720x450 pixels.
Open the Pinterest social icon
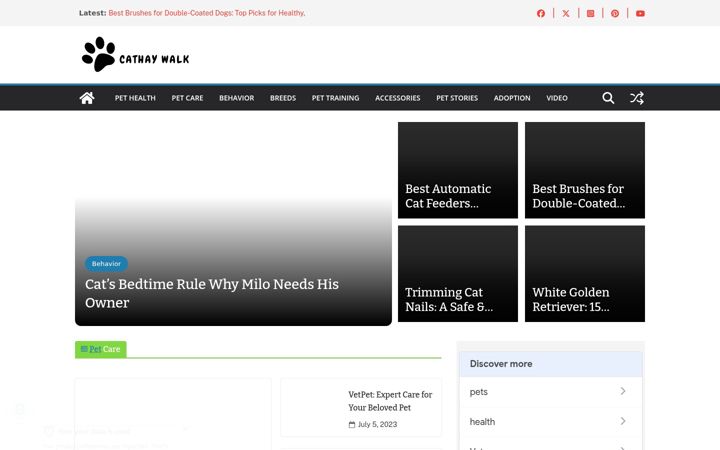click(x=615, y=13)
